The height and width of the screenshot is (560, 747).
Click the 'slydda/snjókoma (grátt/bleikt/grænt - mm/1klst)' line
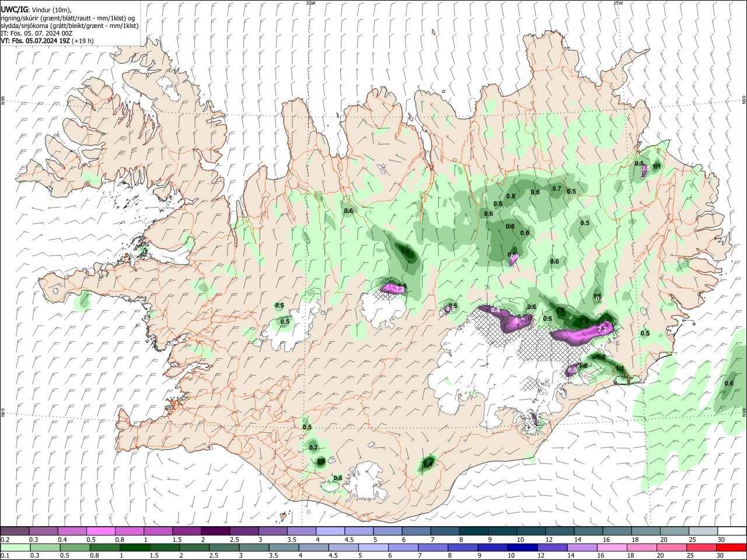pos(69,26)
